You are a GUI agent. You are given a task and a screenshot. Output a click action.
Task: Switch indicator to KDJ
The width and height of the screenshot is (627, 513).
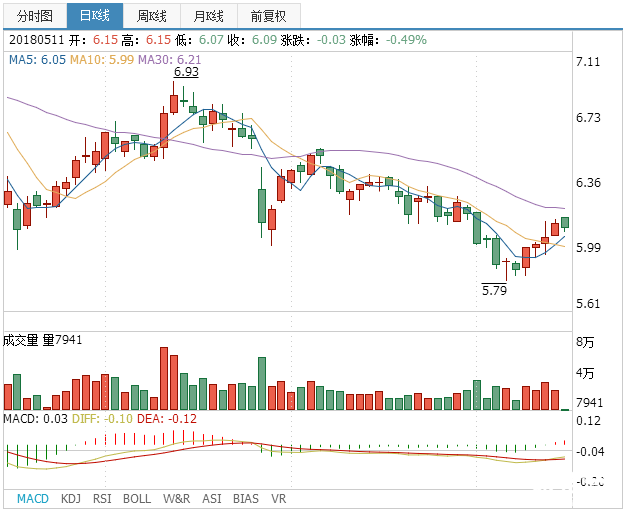pyautogui.click(x=71, y=499)
